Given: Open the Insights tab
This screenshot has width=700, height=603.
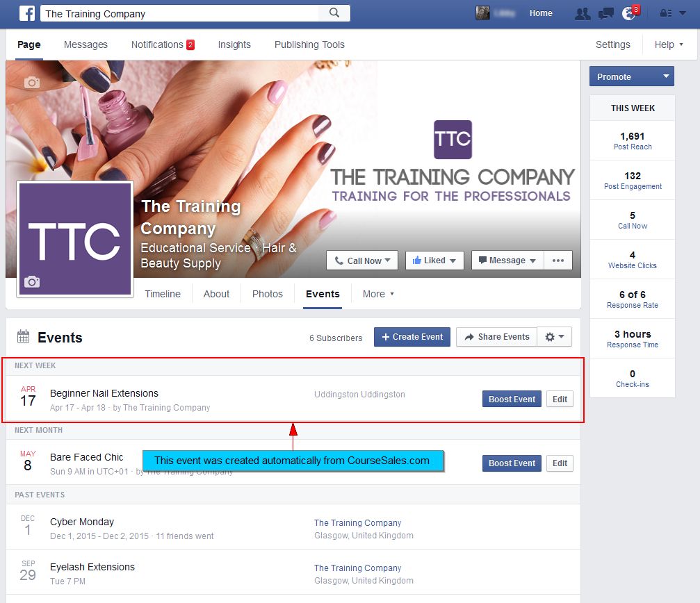Looking at the screenshot, I should (x=234, y=44).
